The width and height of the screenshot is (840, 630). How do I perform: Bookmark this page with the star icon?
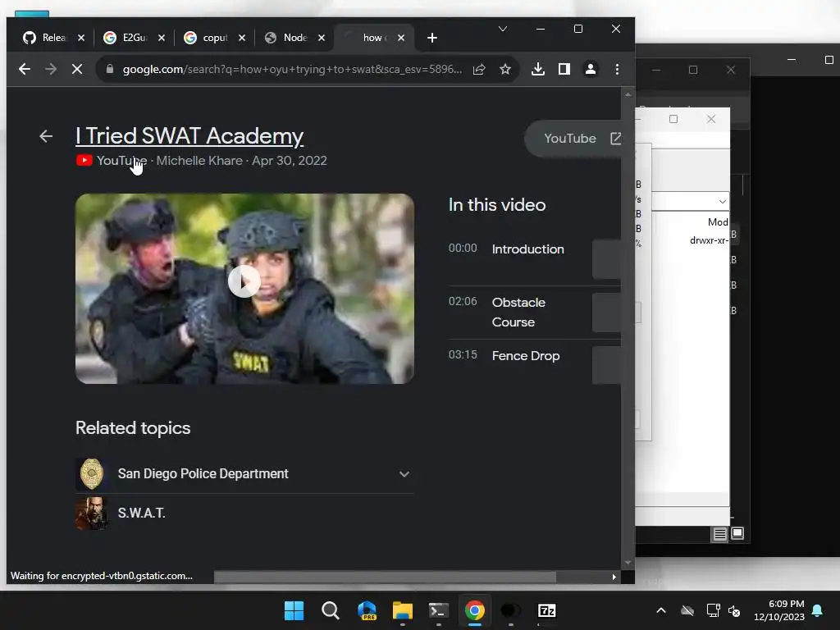(x=504, y=69)
